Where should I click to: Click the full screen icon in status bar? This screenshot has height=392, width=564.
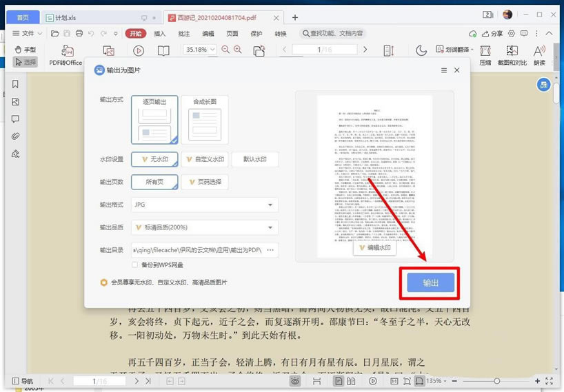tap(550, 381)
